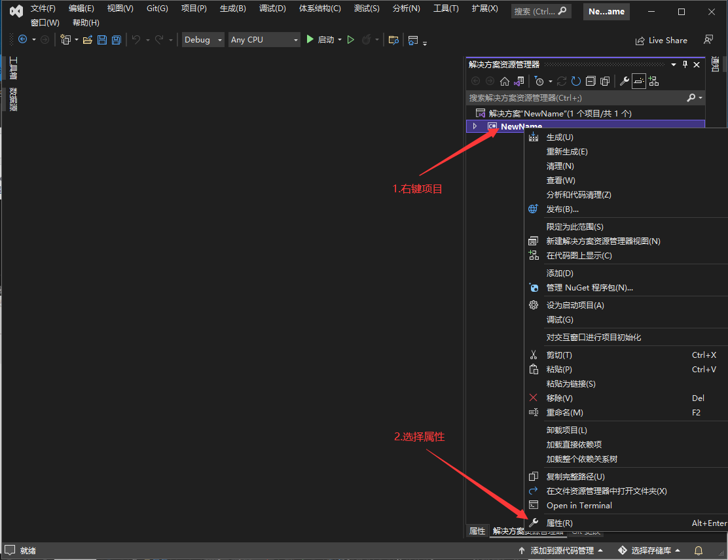
Task: Expand the NewName project node
Action: tap(475, 126)
